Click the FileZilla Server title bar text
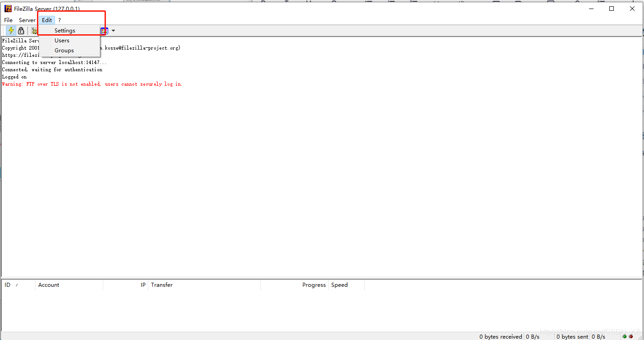Screen dimensions: 644x340 click(x=47, y=9)
